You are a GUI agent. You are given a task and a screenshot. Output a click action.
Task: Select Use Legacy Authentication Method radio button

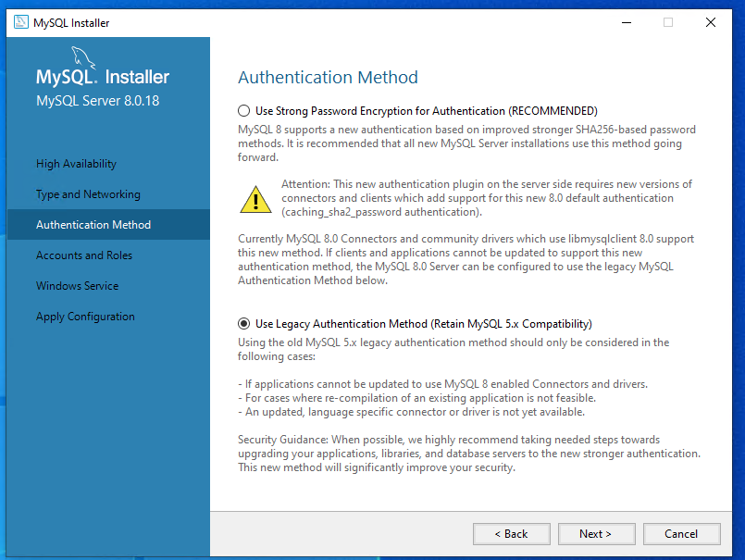click(x=244, y=324)
